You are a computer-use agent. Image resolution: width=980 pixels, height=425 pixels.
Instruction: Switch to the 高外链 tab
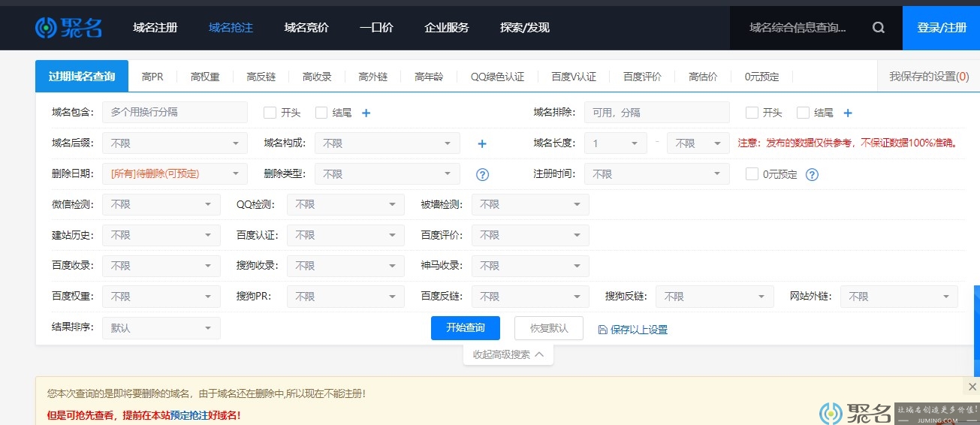[372, 77]
